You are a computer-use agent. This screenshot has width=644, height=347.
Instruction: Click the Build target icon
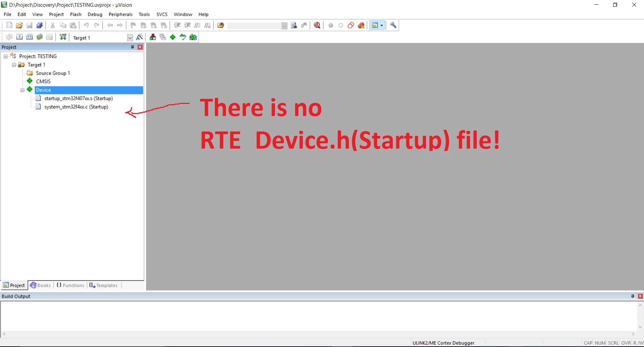point(19,37)
